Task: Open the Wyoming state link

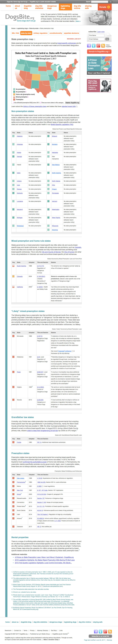Action: [x=55, y=230]
